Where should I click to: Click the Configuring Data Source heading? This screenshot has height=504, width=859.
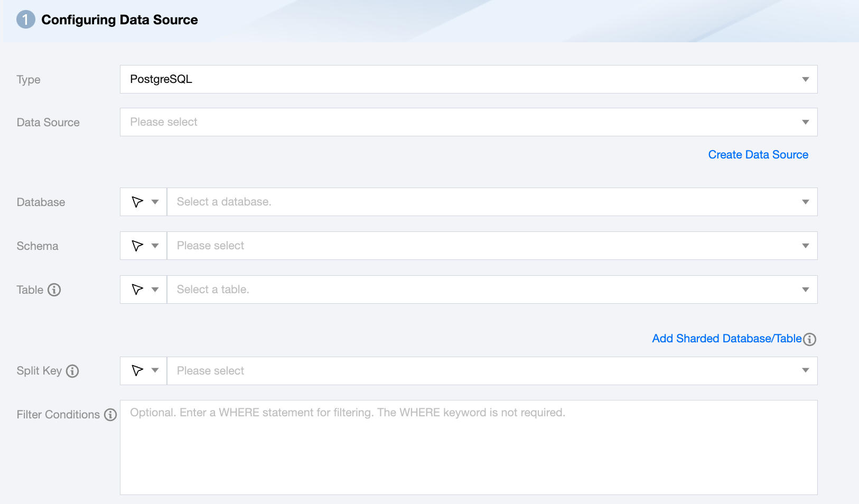(x=119, y=20)
